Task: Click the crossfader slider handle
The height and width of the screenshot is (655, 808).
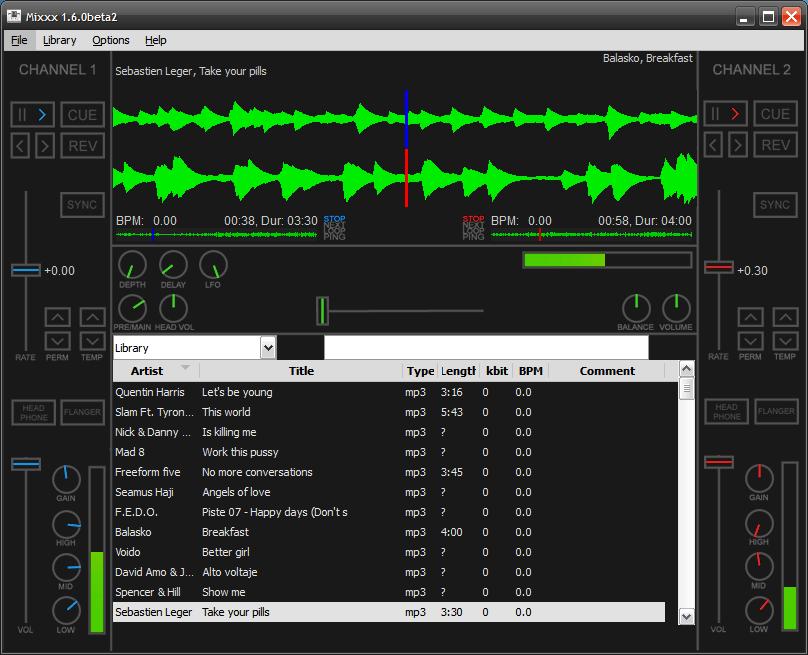Action: click(323, 311)
